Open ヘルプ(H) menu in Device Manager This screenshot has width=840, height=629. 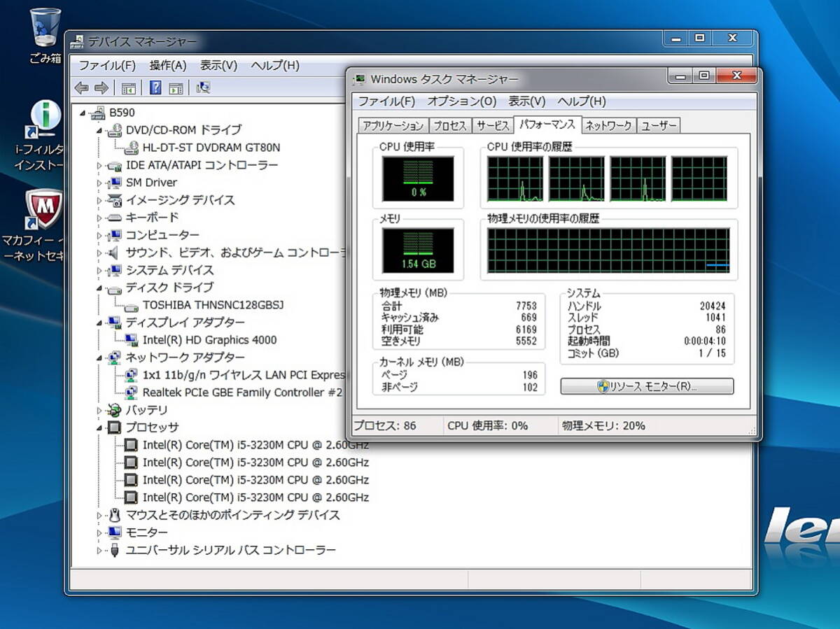coord(275,66)
